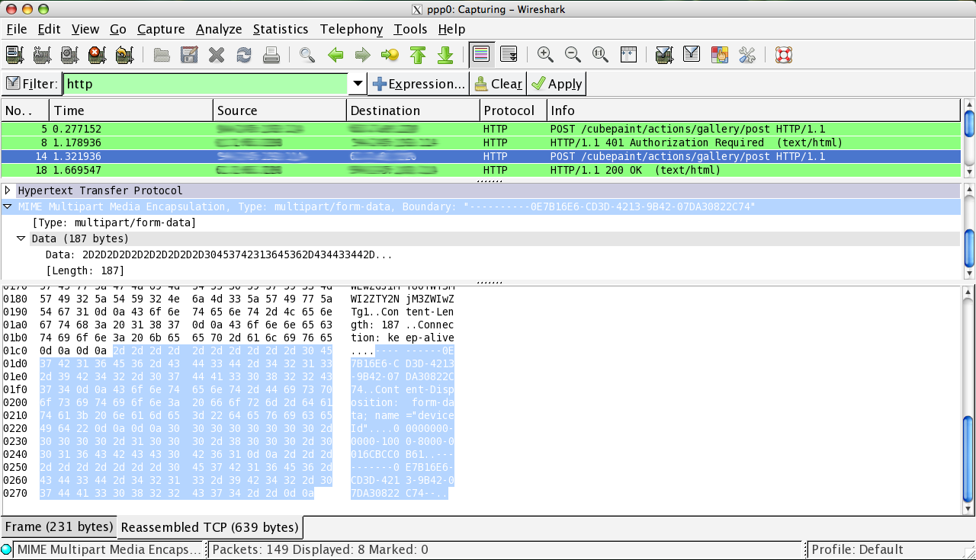Select packet 18 HTTP/1.1 200 OK
The height and width of the screenshot is (560, 976).
coord(481,170)
